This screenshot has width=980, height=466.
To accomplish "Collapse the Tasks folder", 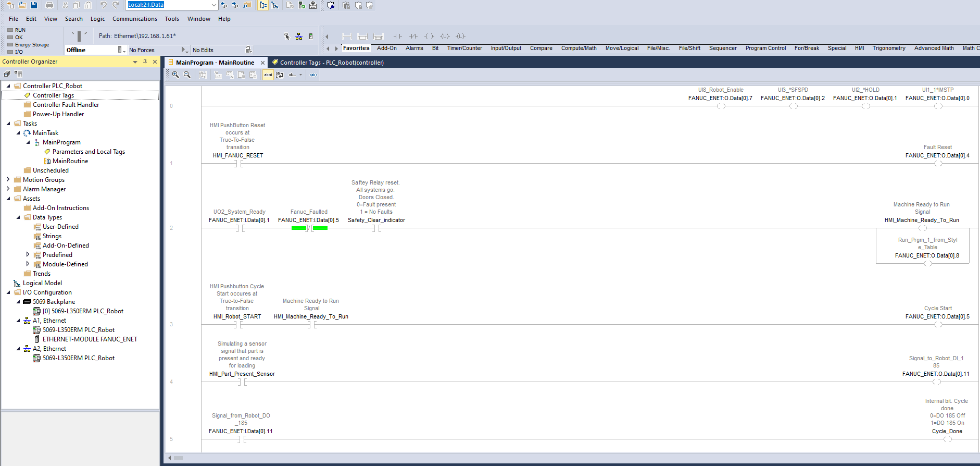I will click(x=8, y=124).
